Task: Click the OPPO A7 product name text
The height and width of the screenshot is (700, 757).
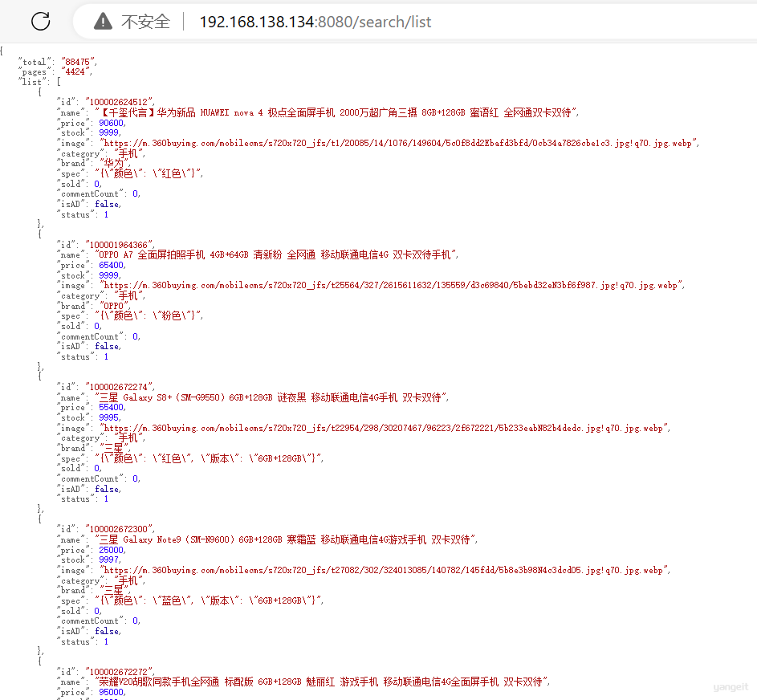Action: tap(275, 254)
